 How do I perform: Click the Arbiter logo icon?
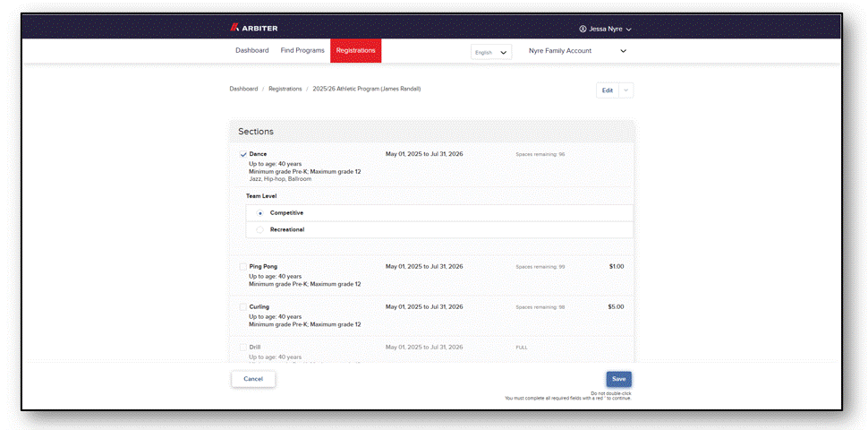coord(234,28)
